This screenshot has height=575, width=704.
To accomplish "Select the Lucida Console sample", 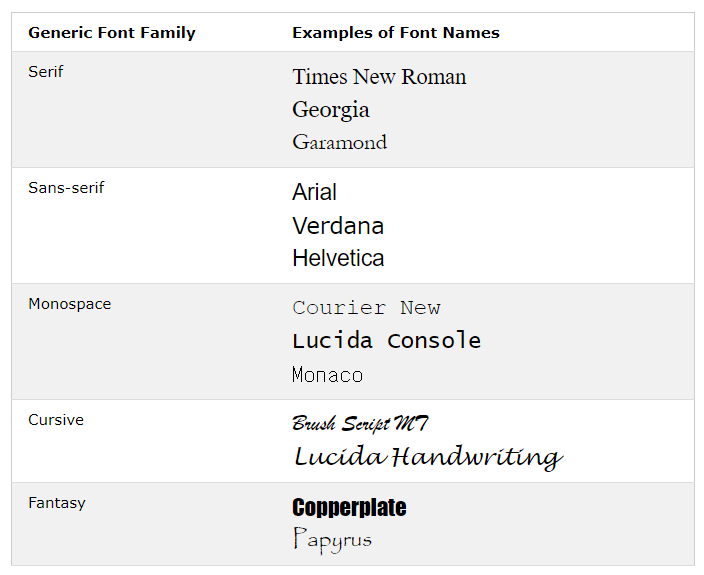I will (386, 341).
